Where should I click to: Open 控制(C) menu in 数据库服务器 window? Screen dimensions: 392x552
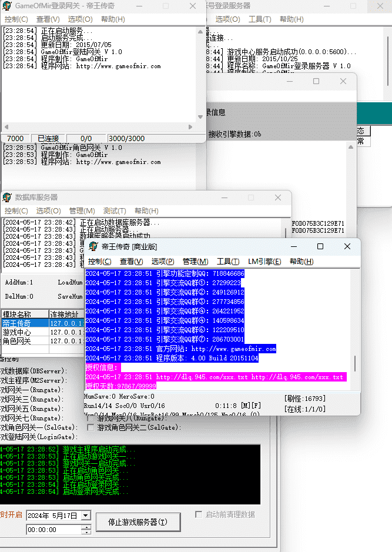(x=16, y=211)
